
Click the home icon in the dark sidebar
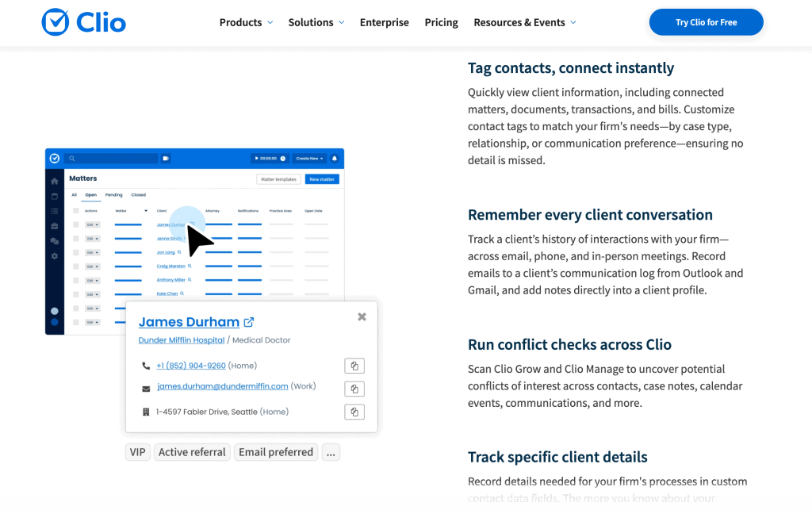[x=55, y=181]
